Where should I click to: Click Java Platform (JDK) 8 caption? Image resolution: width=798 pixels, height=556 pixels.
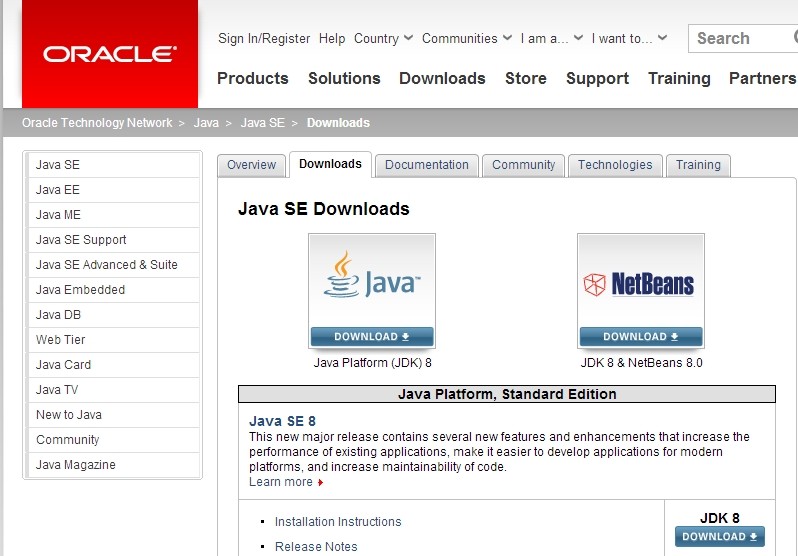point(373,363)
